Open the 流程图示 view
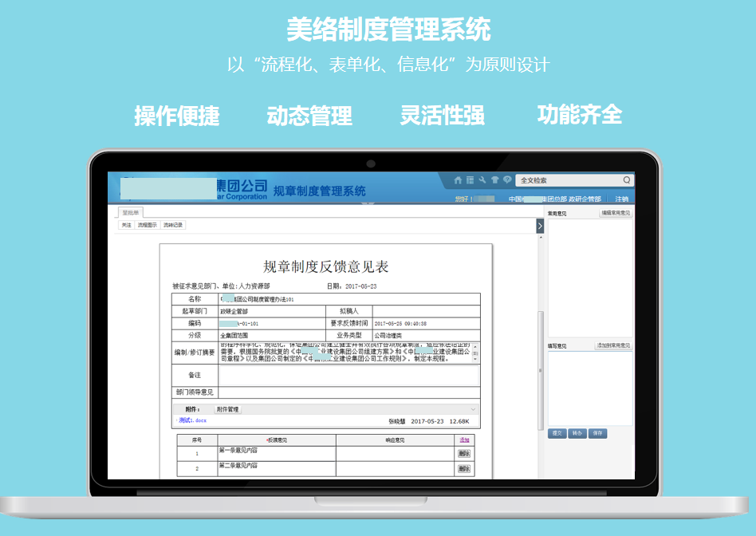The height and width of the screenshot is (536, 756). pos(148,226)
